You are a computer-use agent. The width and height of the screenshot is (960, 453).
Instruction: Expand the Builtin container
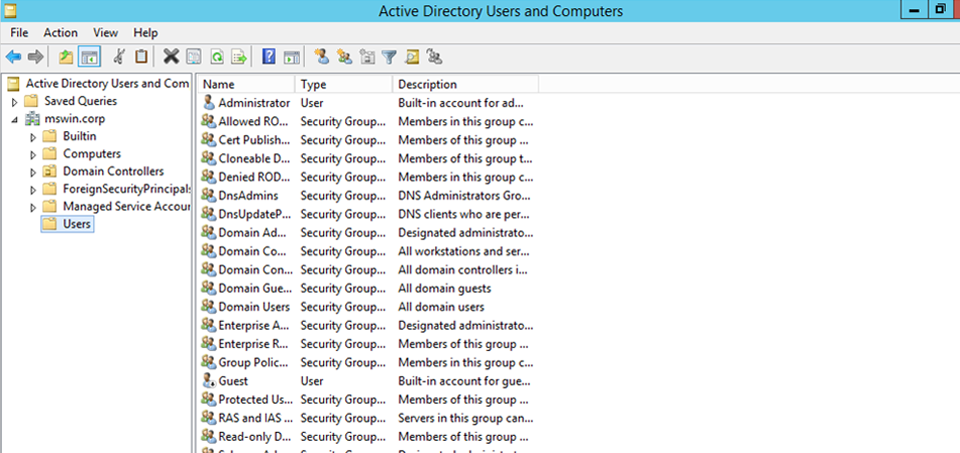point(33,137)
